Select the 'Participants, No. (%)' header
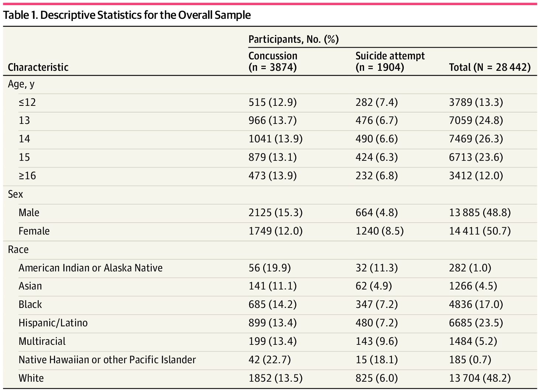 click(293, 39)
